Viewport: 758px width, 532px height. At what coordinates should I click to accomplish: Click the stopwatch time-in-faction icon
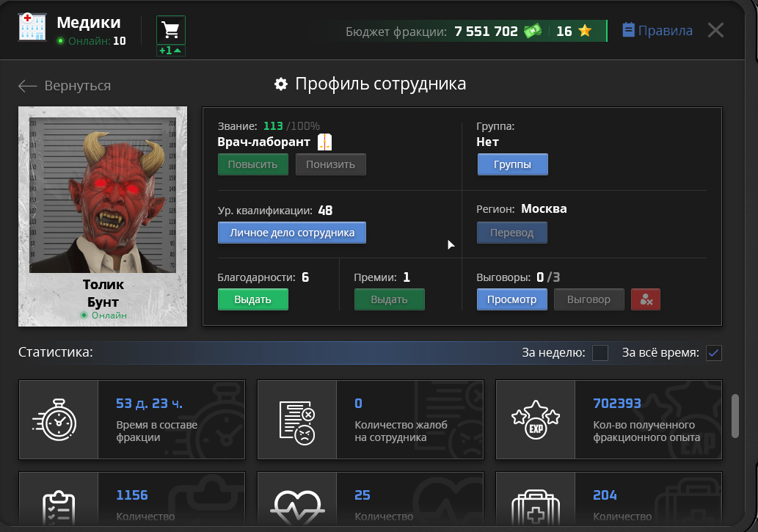58,420
